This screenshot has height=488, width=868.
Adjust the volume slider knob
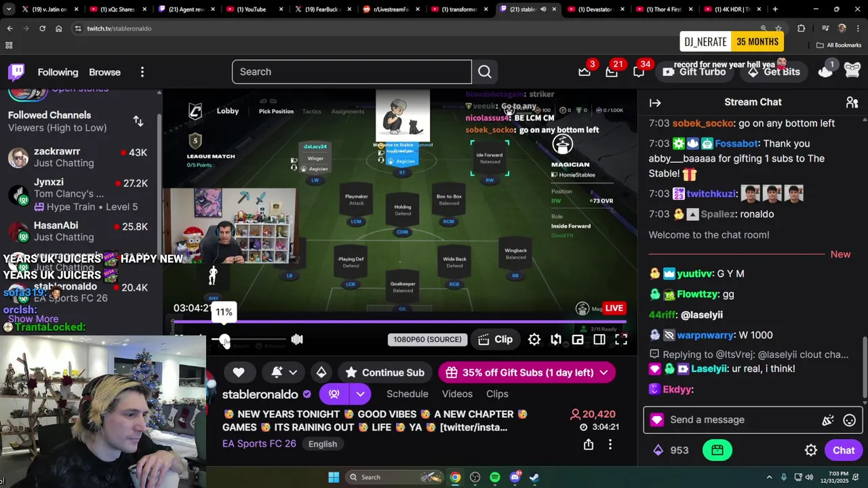pos(224,340)
